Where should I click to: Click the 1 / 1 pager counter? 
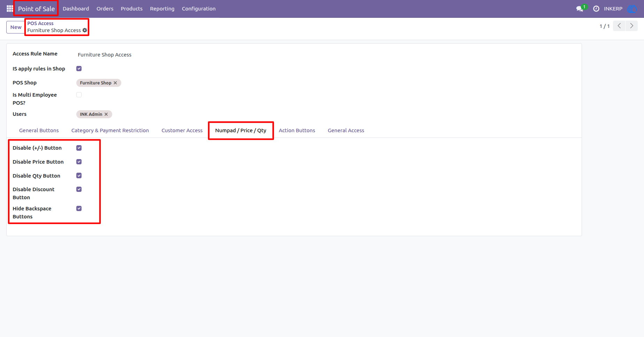pos(605,26)
